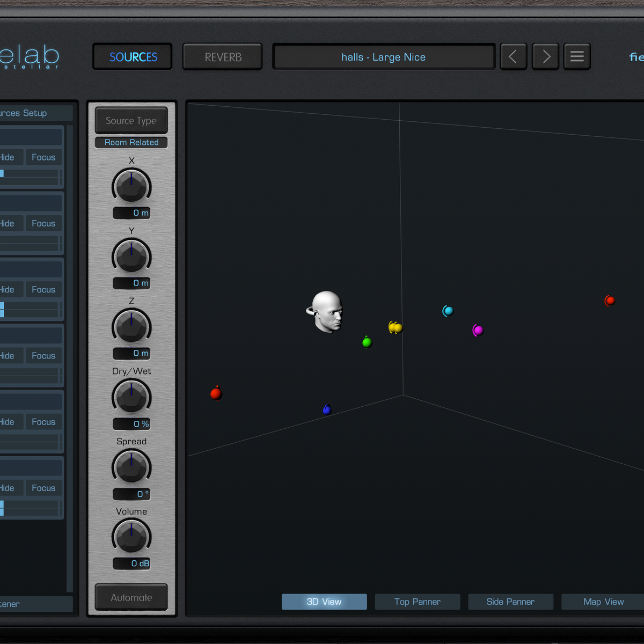Click the Sources Setup panel header
This screenshot has height=644, width=644.
[x=35, y=113]
